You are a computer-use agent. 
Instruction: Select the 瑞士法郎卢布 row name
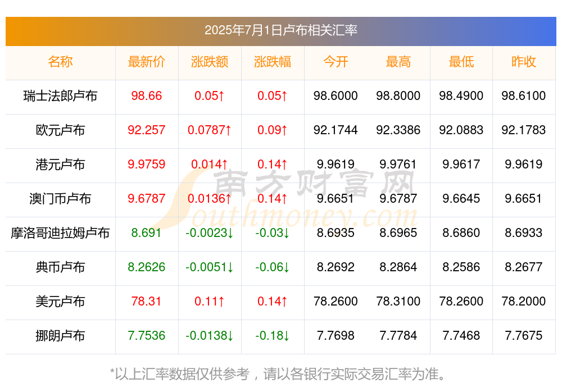60,95
